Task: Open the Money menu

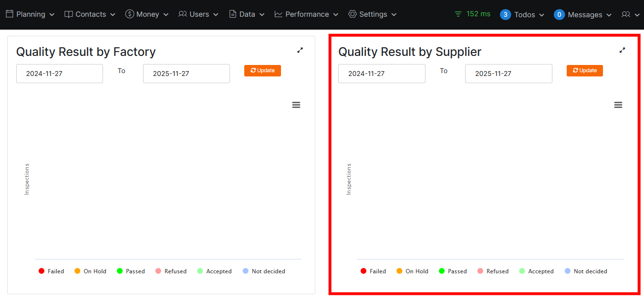Action: 147,14
